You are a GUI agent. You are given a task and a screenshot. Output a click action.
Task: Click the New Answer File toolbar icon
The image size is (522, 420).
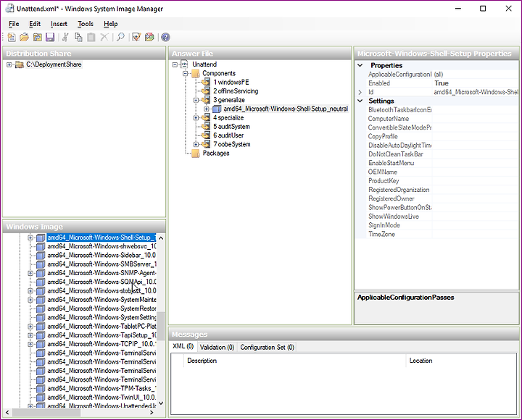point(12,37)
